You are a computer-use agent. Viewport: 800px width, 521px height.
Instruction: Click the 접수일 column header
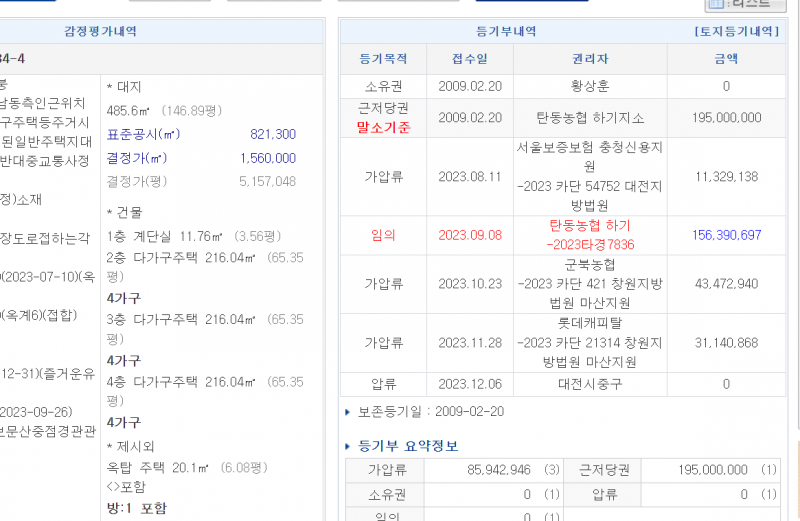[x=469, y=59]
